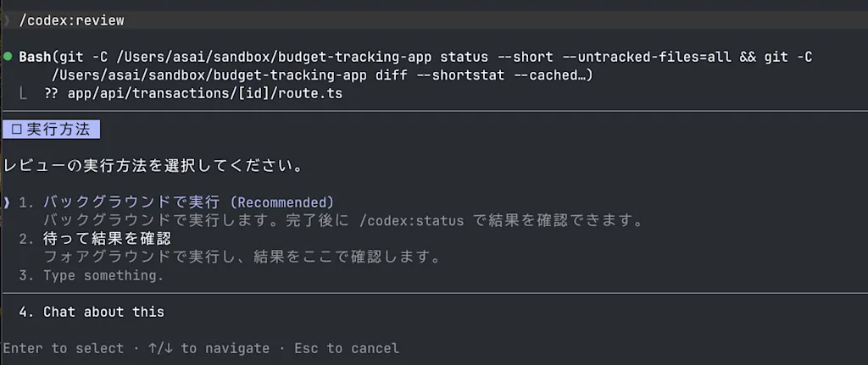Choose バックグラウンドで実行 (Recommended) option
The height and width of the screenshot is (365, 868).
189,202
